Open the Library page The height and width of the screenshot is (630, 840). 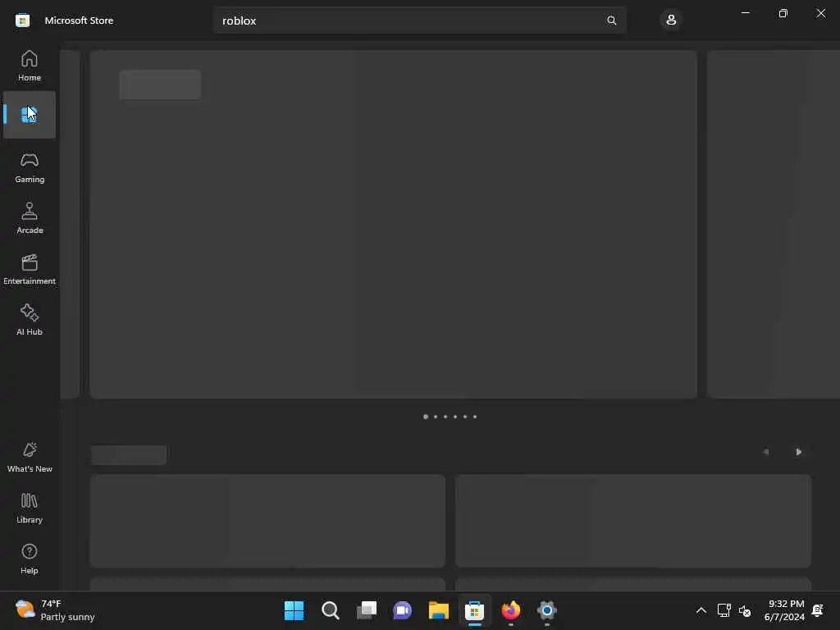(x=30, y=509)
